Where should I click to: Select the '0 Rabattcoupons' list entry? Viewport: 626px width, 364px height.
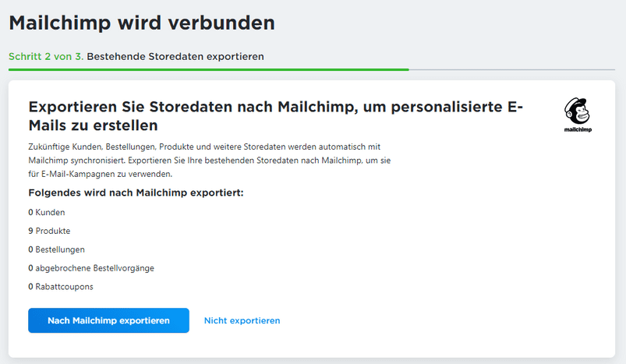tap(61, 287)
